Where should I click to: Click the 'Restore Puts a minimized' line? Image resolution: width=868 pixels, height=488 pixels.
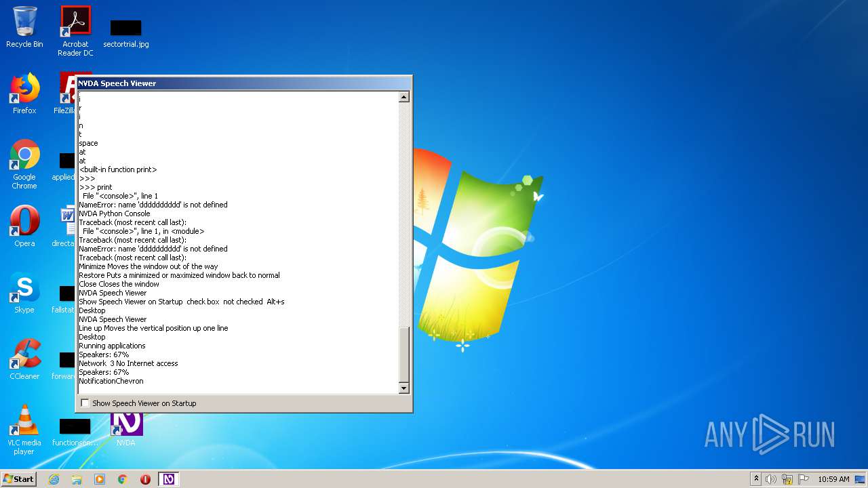179,275
